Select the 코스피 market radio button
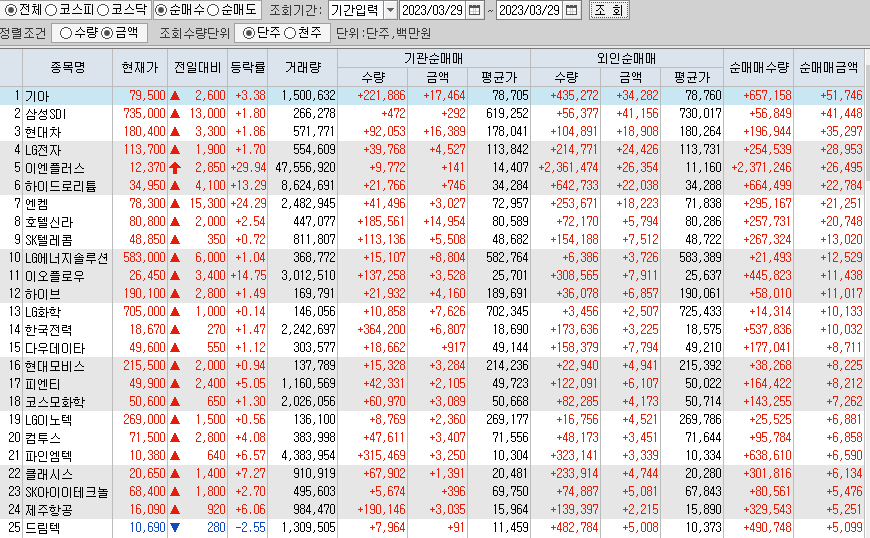870x538 pixels. (51, 10)
